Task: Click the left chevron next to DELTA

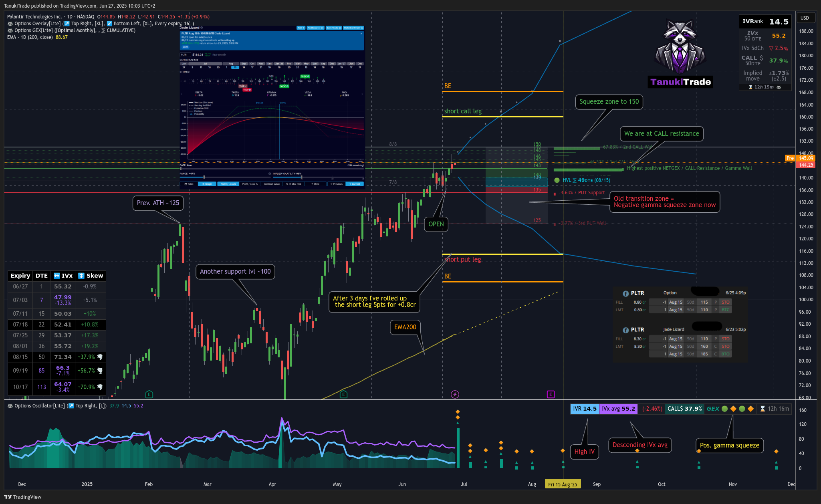Action: (182, 94)
